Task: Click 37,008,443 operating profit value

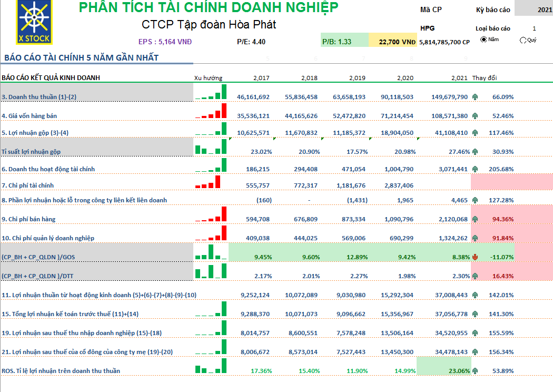Action: coord(451,295)
